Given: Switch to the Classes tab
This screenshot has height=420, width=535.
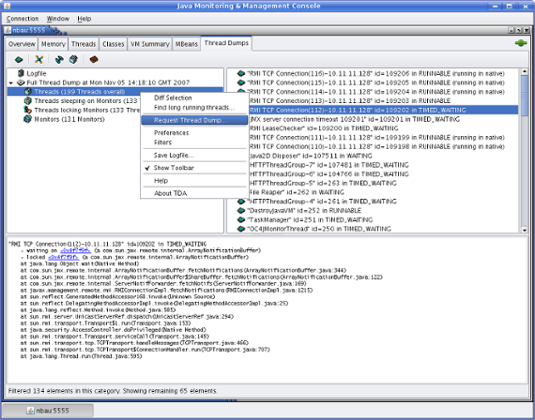Looking at the screenshot, I should 113,44.
